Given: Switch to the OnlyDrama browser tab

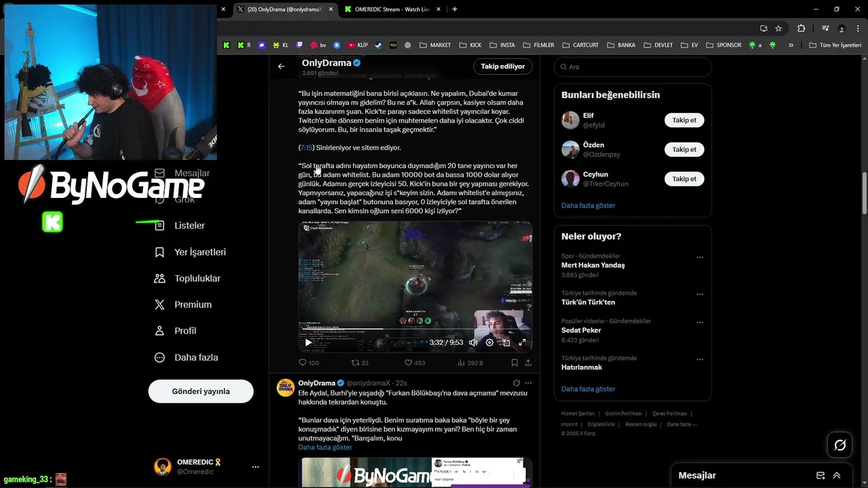Looking at the screenshot, I should coord(285,9).
